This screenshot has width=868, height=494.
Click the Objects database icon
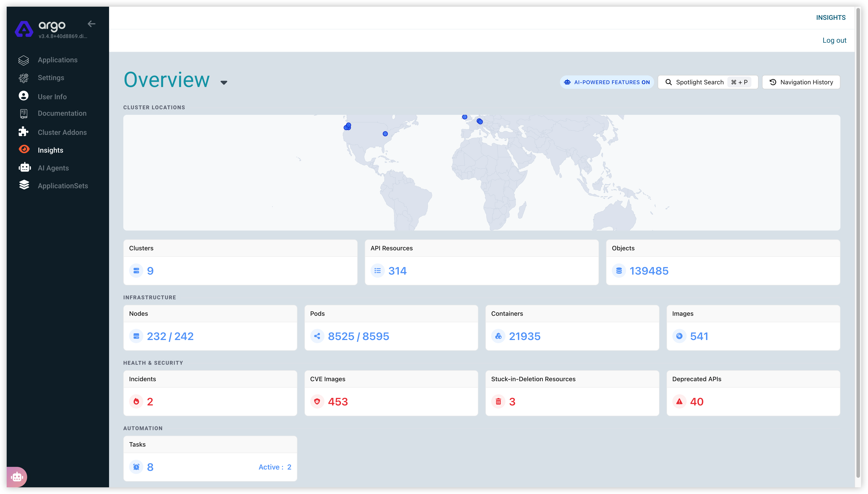click(x=619, y=271)
